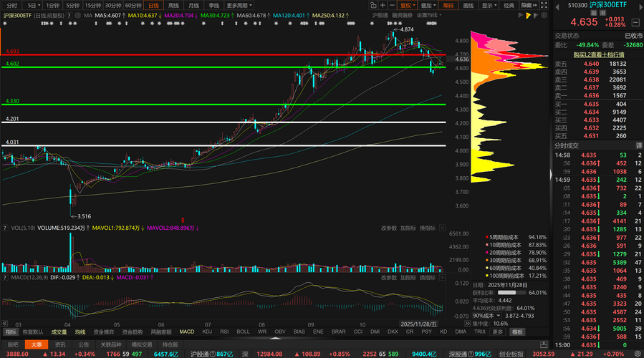644x358 pixels.
Task: Toggle 沪股通 overlay option
Action: [x=380, y=15]
